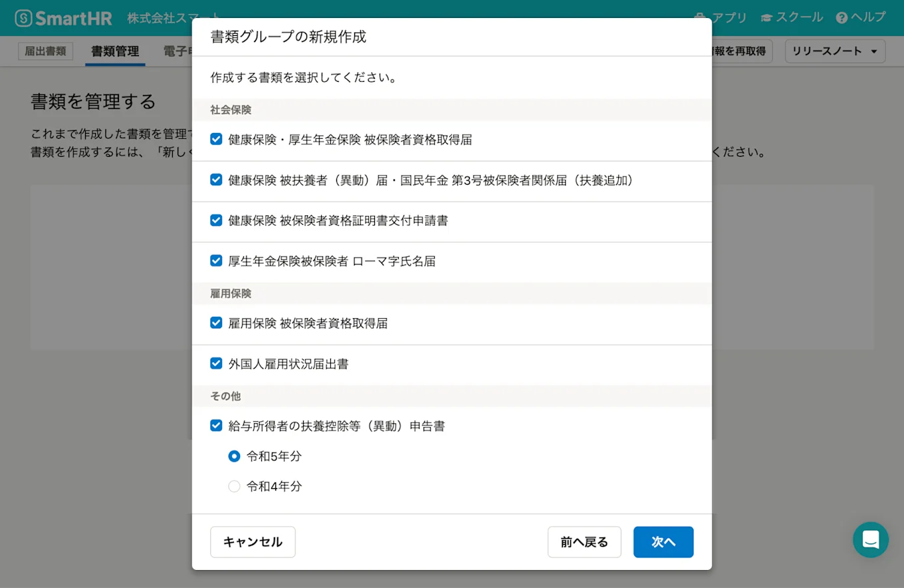Click the 書類を管理する page heading

pyautogui.click(x=93, y=101)
